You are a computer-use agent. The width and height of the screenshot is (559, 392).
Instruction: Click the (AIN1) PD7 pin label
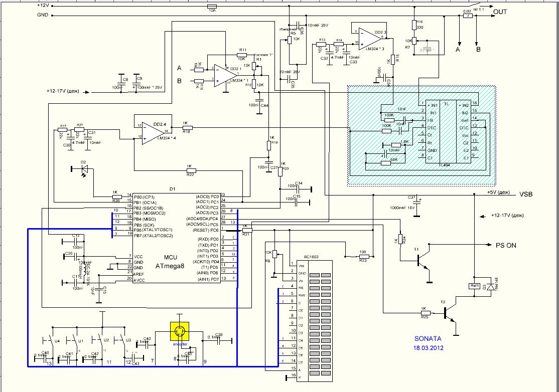[x=208, y=280]
